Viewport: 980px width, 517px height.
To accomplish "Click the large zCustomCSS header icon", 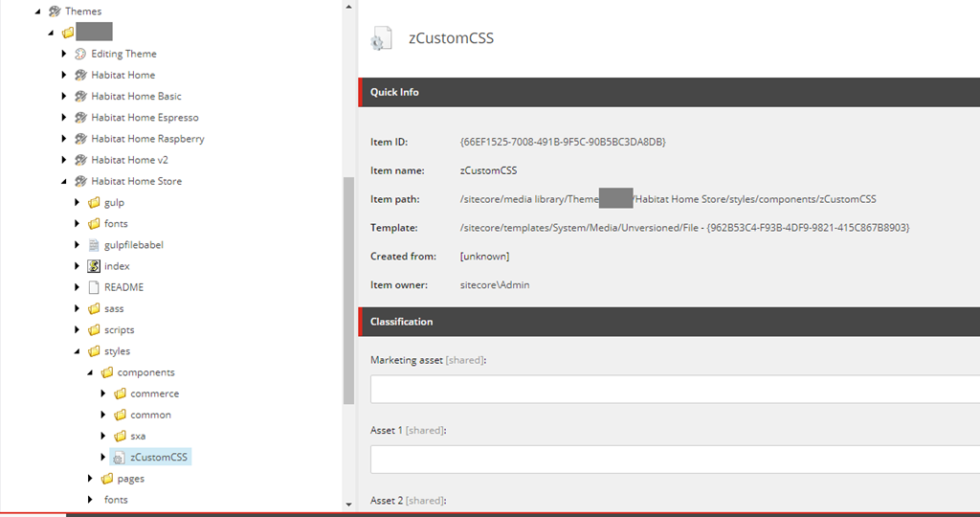I will pos(381,39).
